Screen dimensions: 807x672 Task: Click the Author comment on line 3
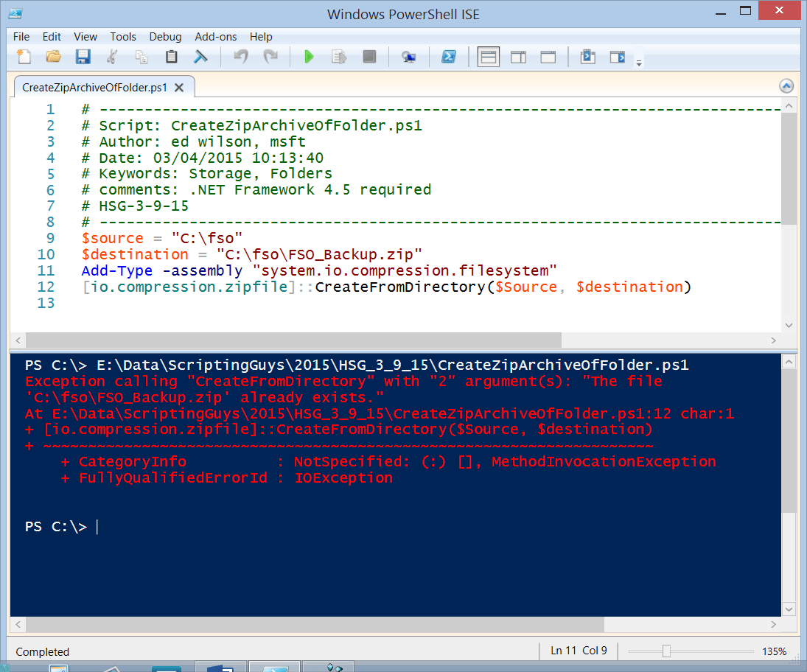194,141
